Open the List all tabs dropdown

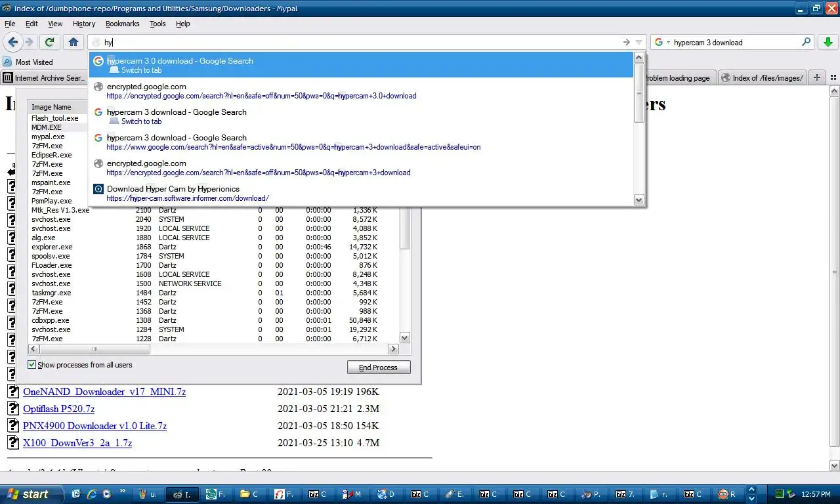[833, 77]
